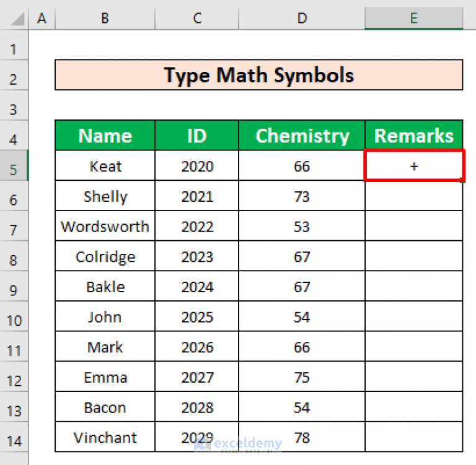Click the Remarks cell containing '+'
The image size is (476, 465).
pyautogui.click(x=414, y=165)
